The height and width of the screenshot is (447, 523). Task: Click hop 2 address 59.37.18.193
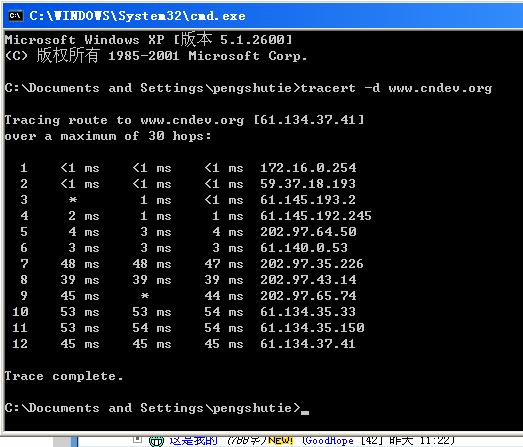pyautogui.click(x=308, y=183)
